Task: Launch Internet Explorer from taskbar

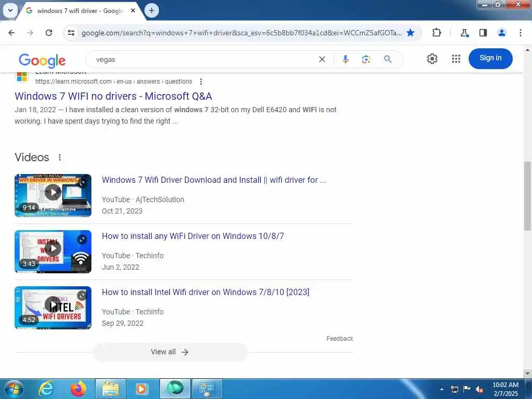Action: 46,389
